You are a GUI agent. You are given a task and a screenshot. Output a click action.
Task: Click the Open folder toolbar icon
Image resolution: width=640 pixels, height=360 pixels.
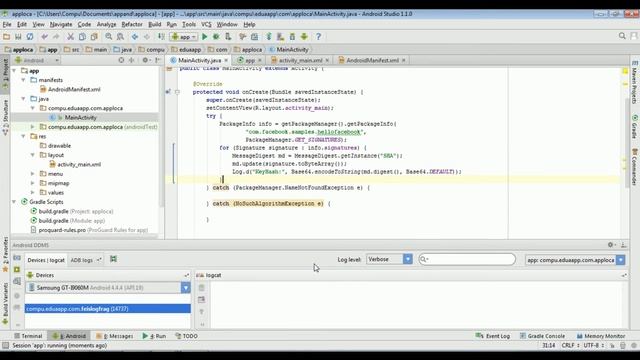point(7,37)
